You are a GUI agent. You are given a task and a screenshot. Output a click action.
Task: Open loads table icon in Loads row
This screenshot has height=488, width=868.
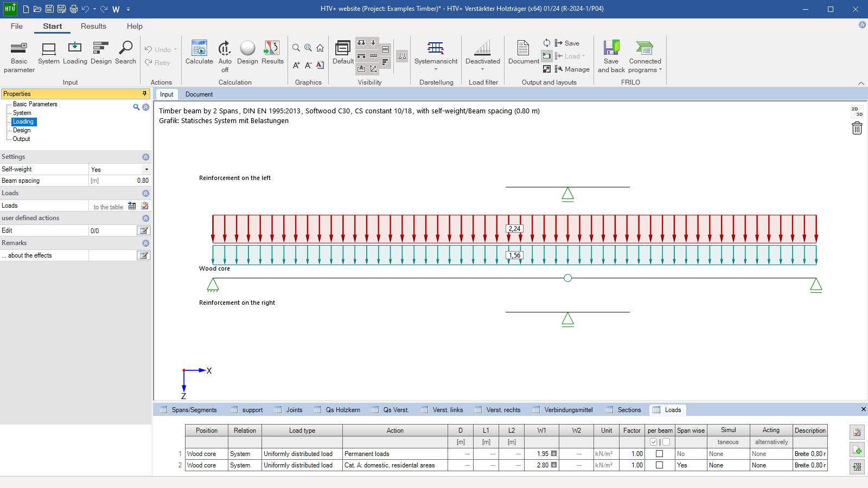(x=132, y=206)
